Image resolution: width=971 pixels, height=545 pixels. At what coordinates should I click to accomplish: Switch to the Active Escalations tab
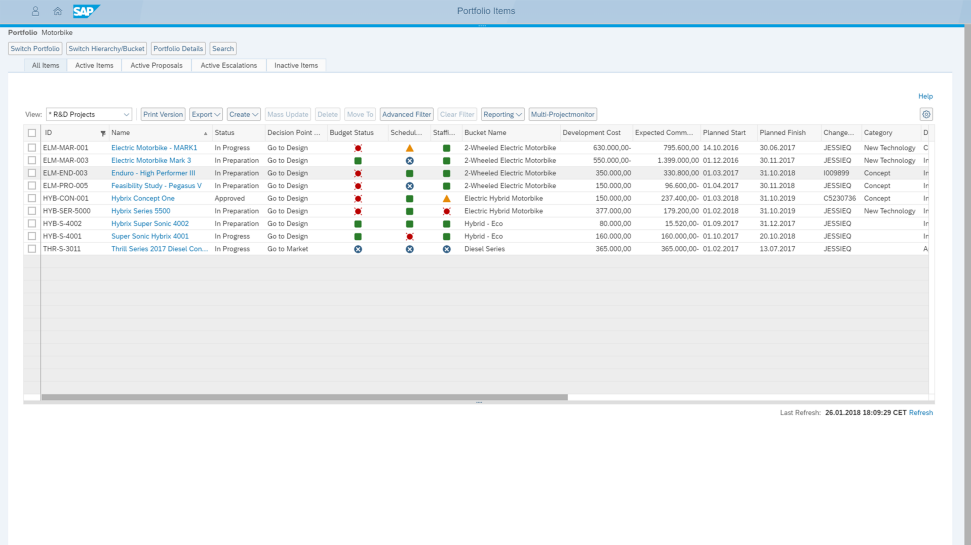point(229,66)
